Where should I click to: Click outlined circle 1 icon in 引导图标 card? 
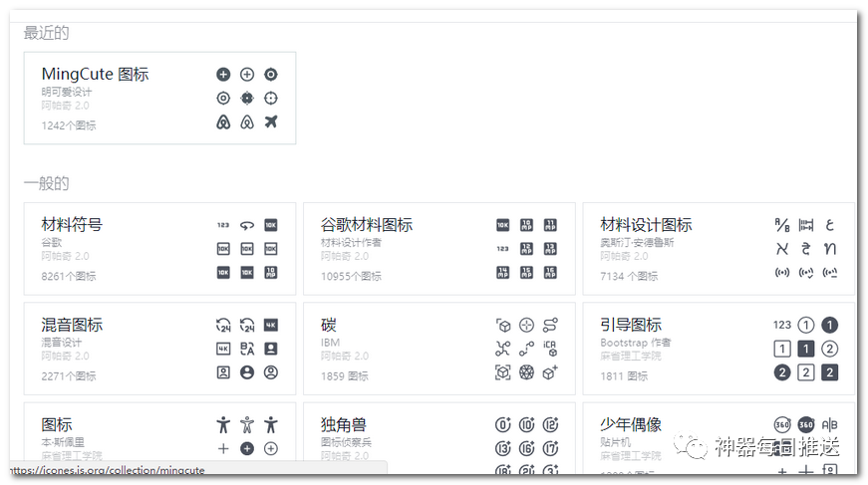pos(806,325)
